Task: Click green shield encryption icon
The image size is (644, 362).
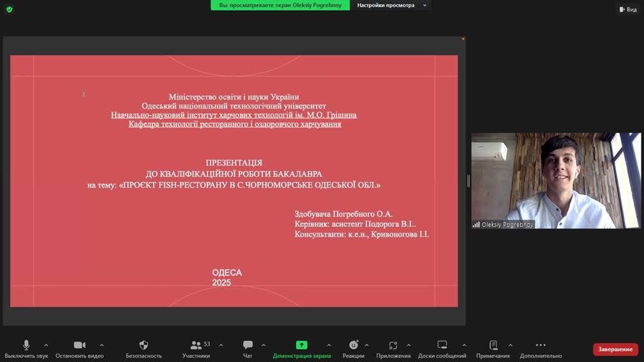Action: pyautogui.click(x=10, y=10)
